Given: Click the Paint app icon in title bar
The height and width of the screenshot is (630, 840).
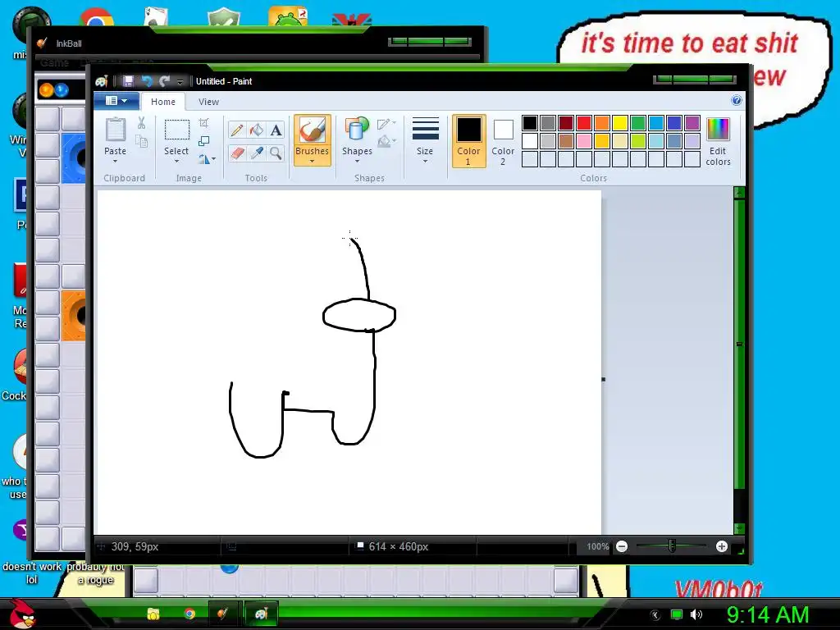Looking at the screenshot, I should (x=101, y=81).
